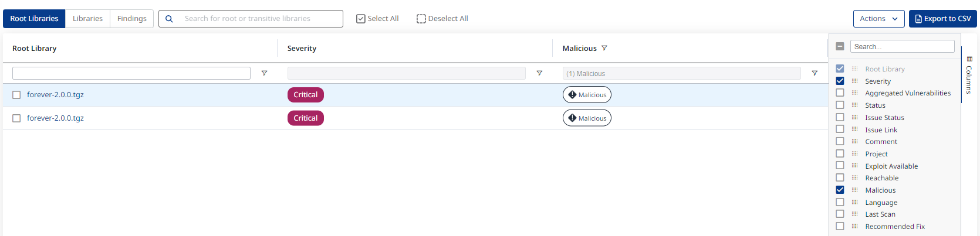The height and width of the screenshot is (236, 980).
Task: Check the first forever-2.0.0.tgz row checkbox
Action: pos(16,95)
